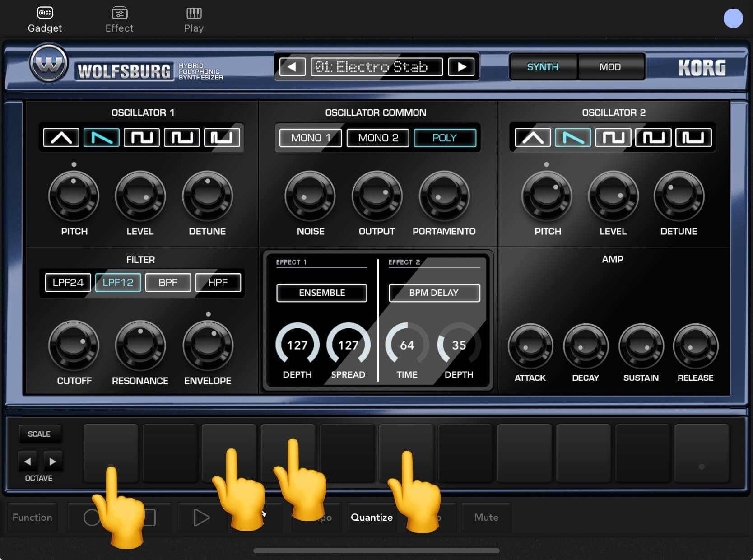Viewport: 753px width, 560px height.
Task: Click the Function button
Action: [x=33, y=518]
